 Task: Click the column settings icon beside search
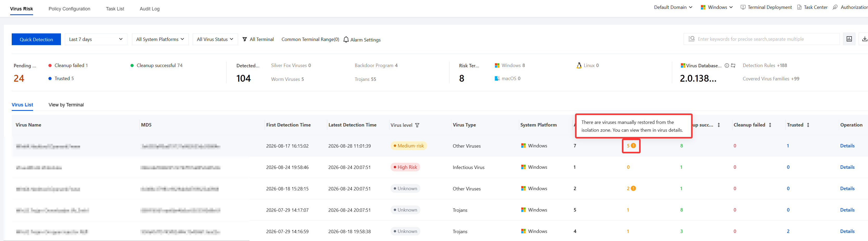[849, 39]
